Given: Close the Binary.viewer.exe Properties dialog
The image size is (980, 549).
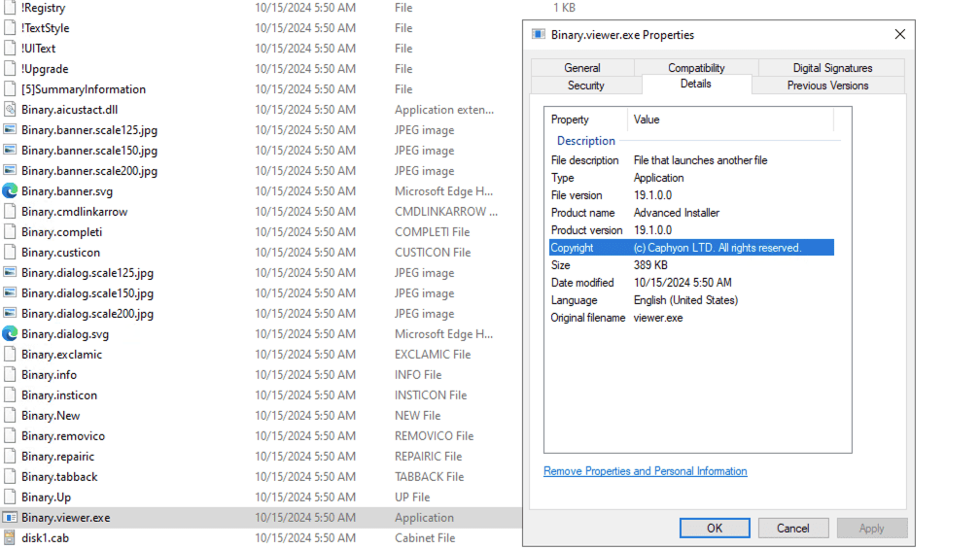Looking at the screenshot, I should (899, 34).
